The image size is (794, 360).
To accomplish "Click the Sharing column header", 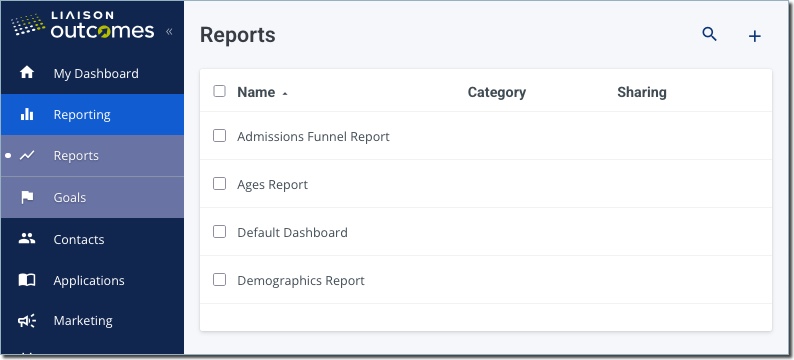I will [642, 92].
